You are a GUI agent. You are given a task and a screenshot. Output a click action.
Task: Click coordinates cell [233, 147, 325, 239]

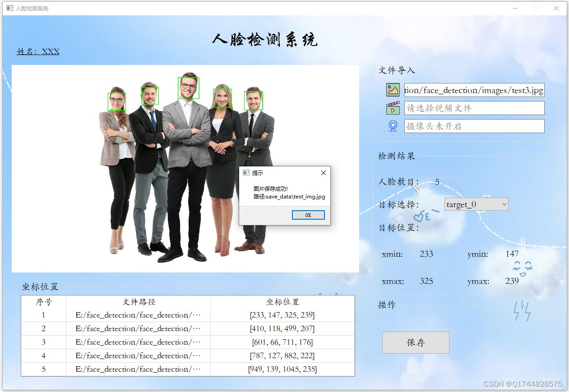tap(282, 315)
